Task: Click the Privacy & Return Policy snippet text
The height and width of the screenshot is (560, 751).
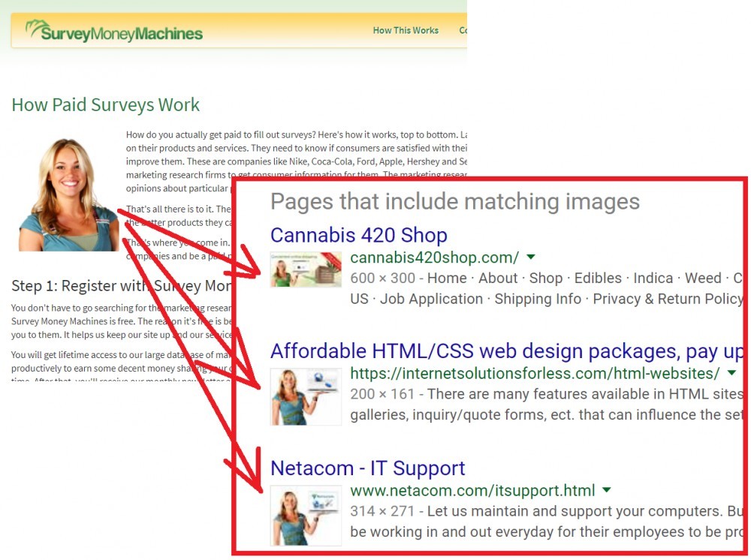Action: tap(668, 300)
